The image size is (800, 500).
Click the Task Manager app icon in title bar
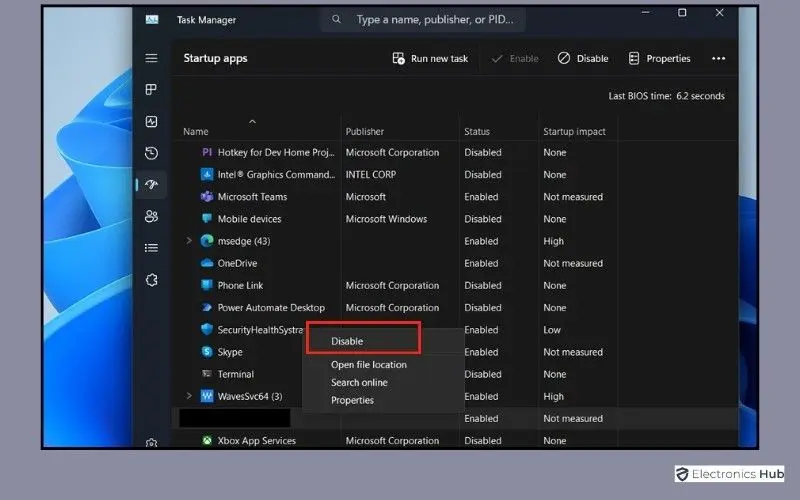click(152, 20)
